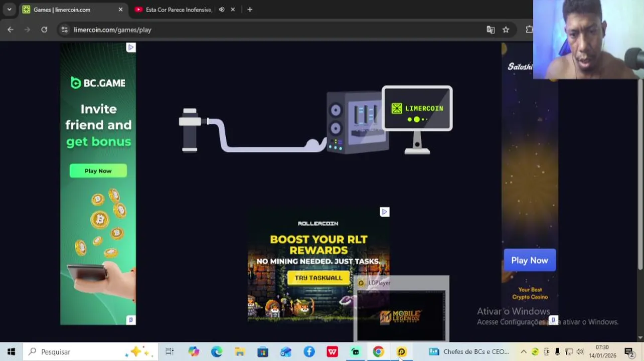This screenshot has width=644, height=361.
Task: Open File Explorer from taskbar
Action: [240, 352]
